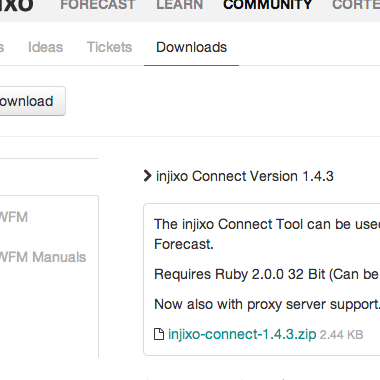Download injixo-connect-1.4.3.zip file
Image resolution: width=380 pixels, height=380 pixels.
(242, 334)
